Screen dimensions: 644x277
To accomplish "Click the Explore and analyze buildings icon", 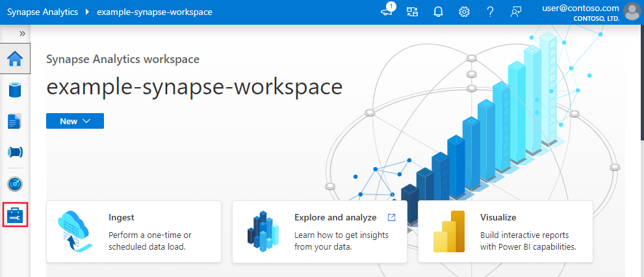I will click(x=263, y=231).
